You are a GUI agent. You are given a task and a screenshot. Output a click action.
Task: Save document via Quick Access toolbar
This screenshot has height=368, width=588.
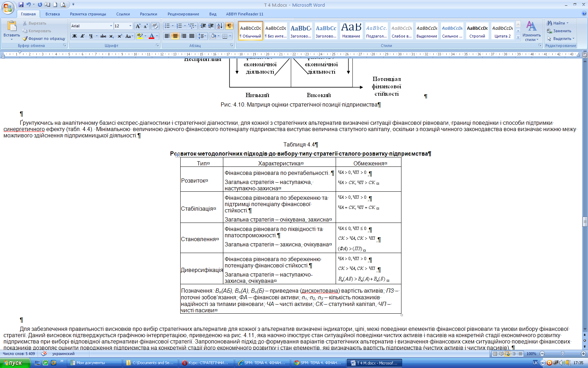pos(21,5)
